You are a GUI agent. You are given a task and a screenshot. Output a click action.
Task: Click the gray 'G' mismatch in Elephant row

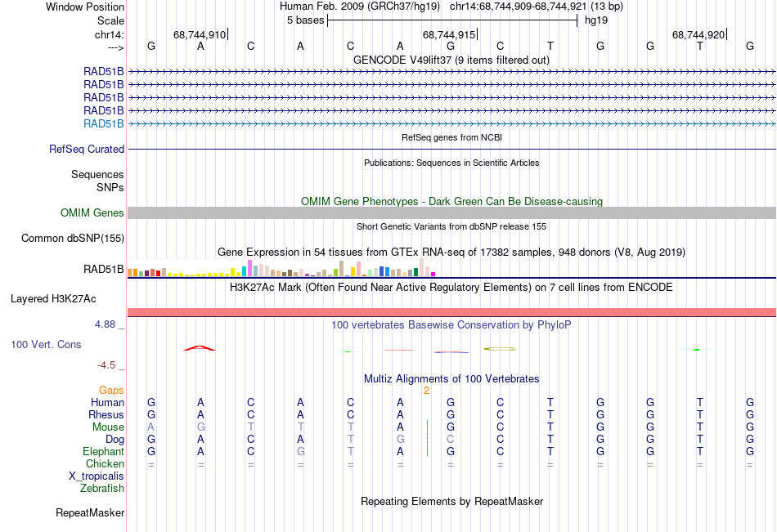click(300, 452)
